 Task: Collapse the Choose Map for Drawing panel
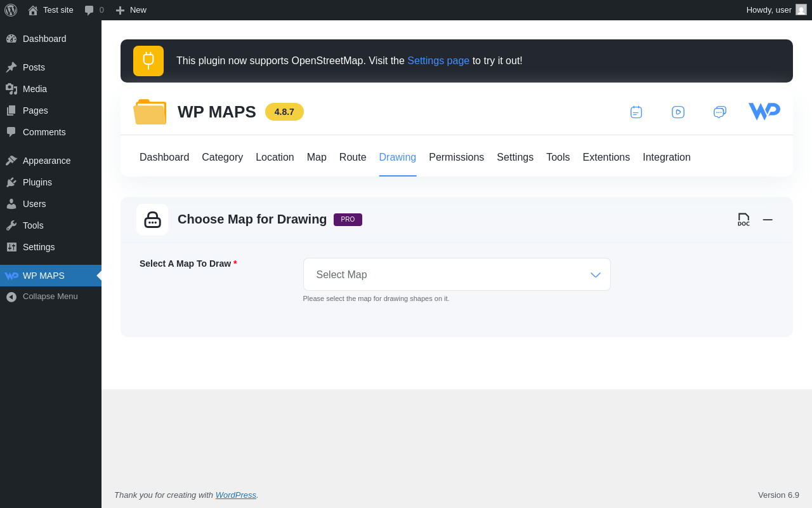click(768, 220)
